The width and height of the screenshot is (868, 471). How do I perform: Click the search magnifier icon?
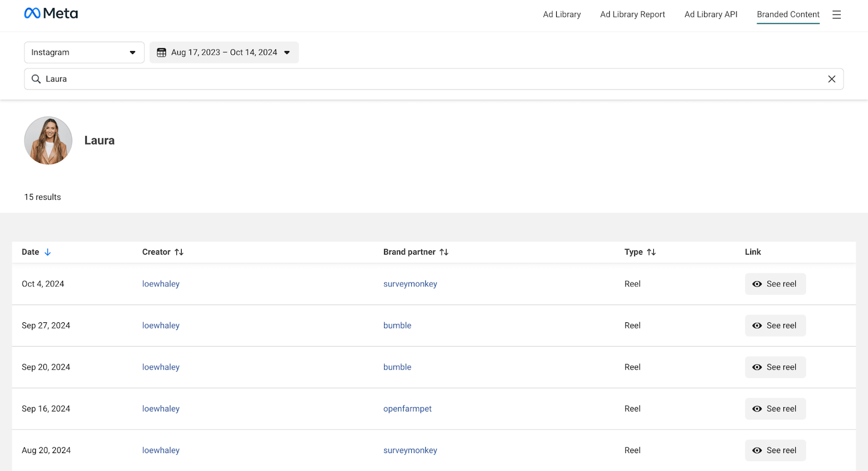click(x=36, y=79)
